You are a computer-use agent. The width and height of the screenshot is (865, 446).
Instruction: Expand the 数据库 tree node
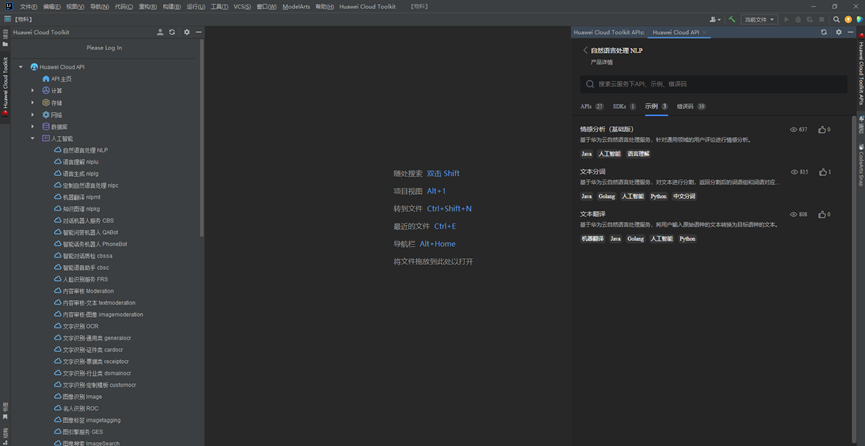(x=33, y=126)
